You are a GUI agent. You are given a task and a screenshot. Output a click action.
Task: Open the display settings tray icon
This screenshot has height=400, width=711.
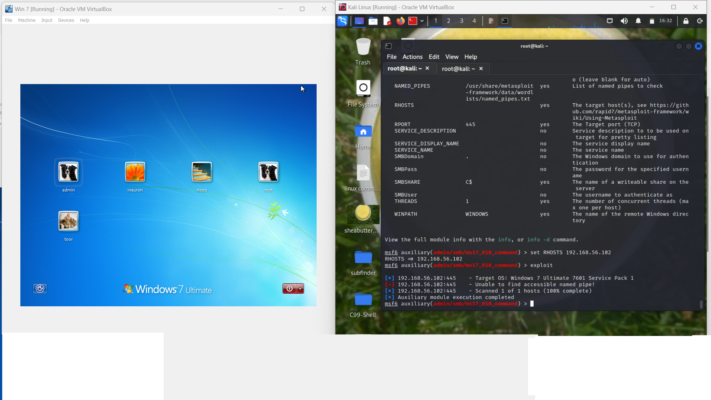(609, 21)
